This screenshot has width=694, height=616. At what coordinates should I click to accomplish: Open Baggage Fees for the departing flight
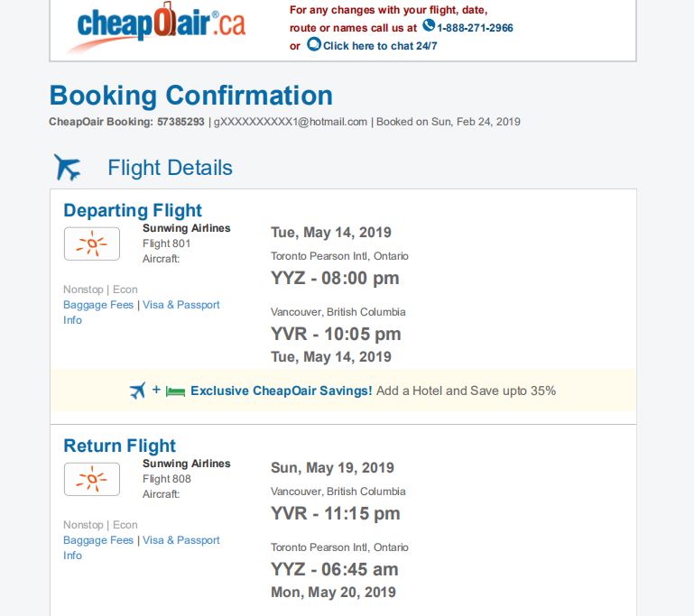pos(98,305)
